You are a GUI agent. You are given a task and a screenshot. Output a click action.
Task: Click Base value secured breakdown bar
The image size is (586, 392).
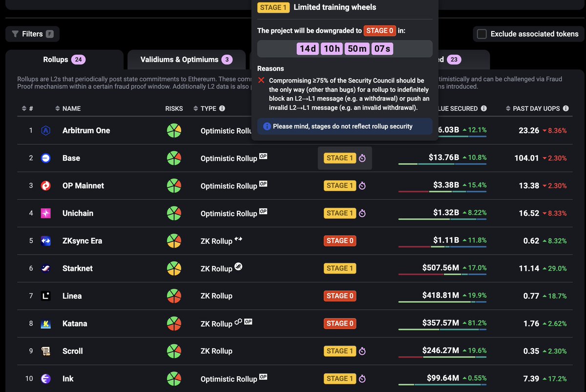[442, 164]
